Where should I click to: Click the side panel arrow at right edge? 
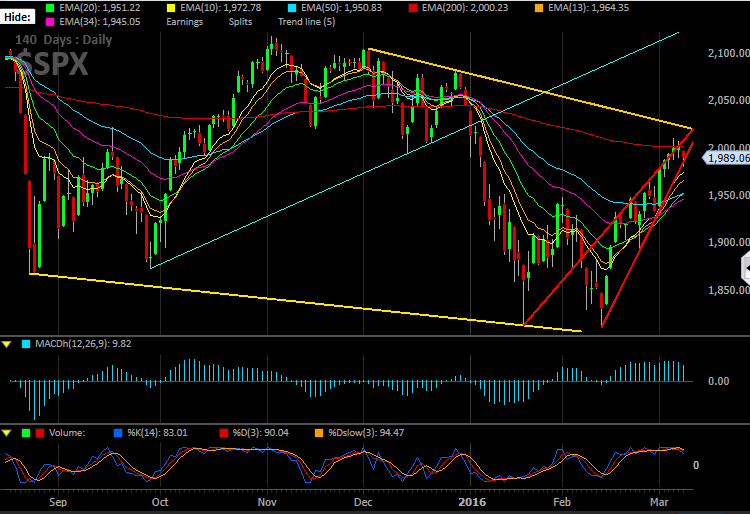tap(746, 269)
